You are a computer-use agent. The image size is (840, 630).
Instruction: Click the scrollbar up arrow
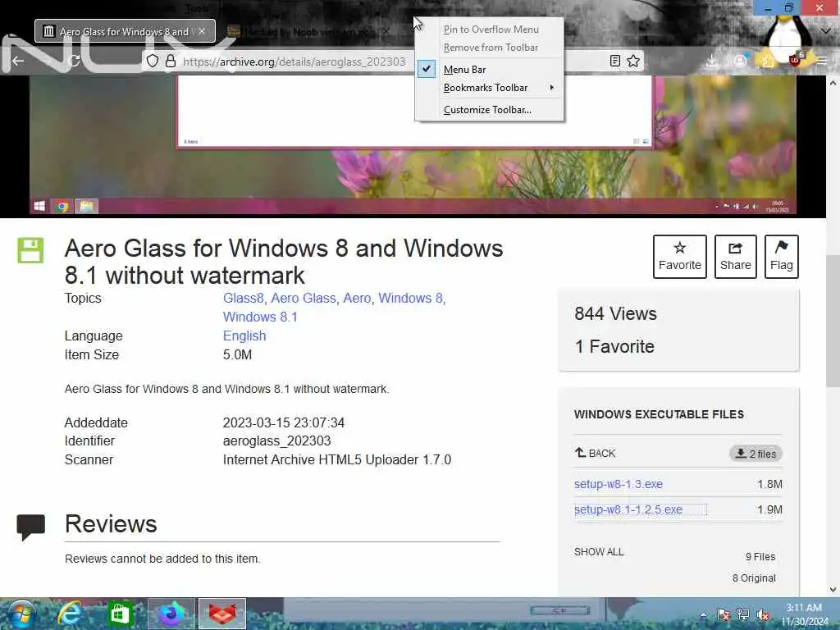[x=833, y=83]
